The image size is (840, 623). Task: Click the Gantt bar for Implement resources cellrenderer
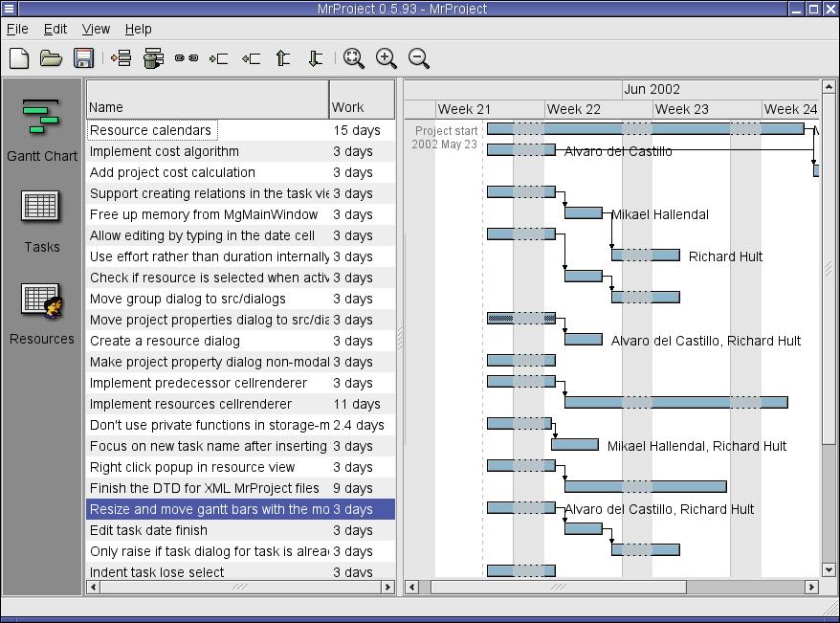pos(676,402)
